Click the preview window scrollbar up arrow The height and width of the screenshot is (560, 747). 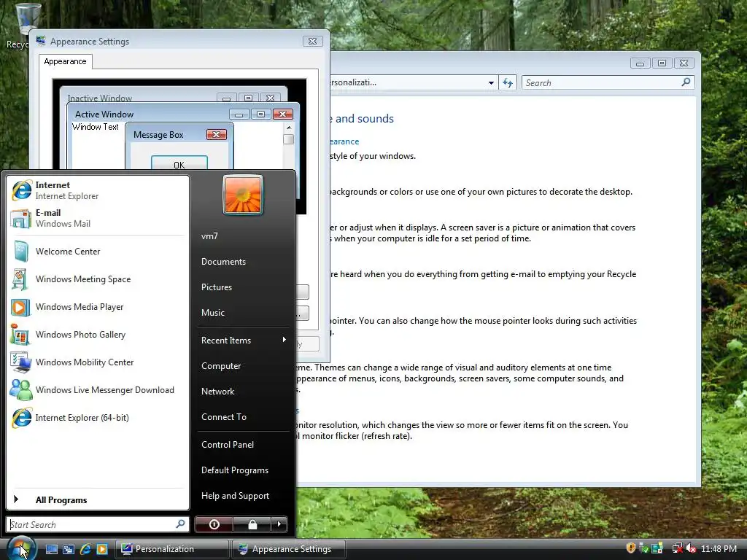(289, 128)
